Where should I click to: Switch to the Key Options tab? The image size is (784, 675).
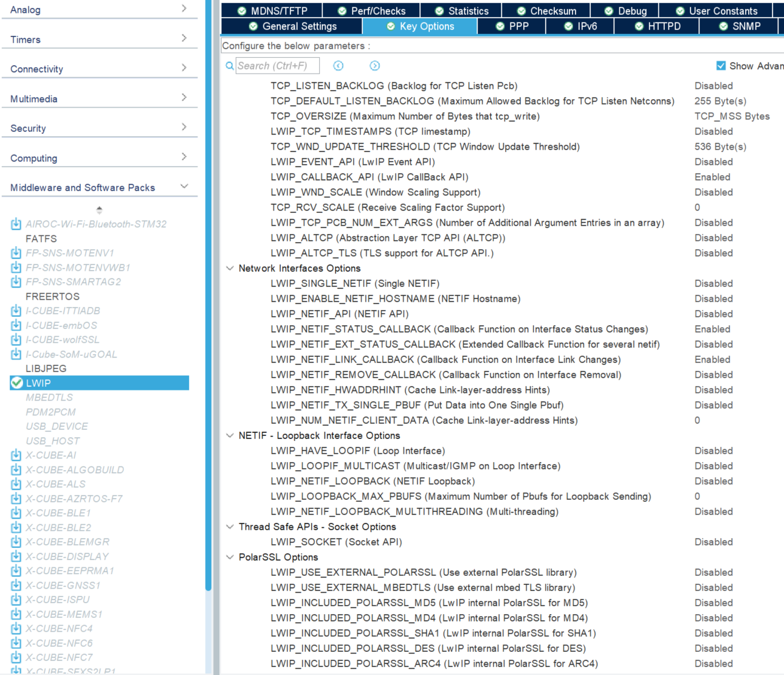tap(419, 26)
